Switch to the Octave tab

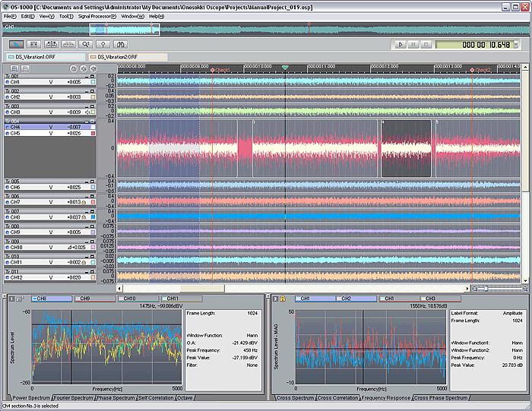185,398
